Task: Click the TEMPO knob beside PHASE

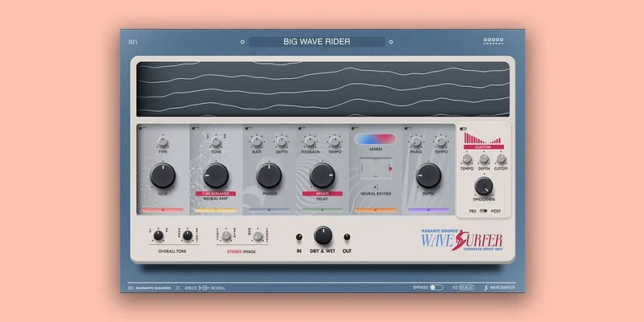Action: pos(441,142)
